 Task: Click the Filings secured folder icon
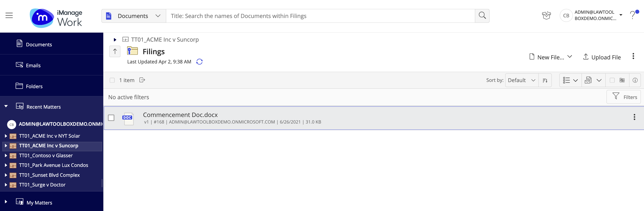(132, 51)
